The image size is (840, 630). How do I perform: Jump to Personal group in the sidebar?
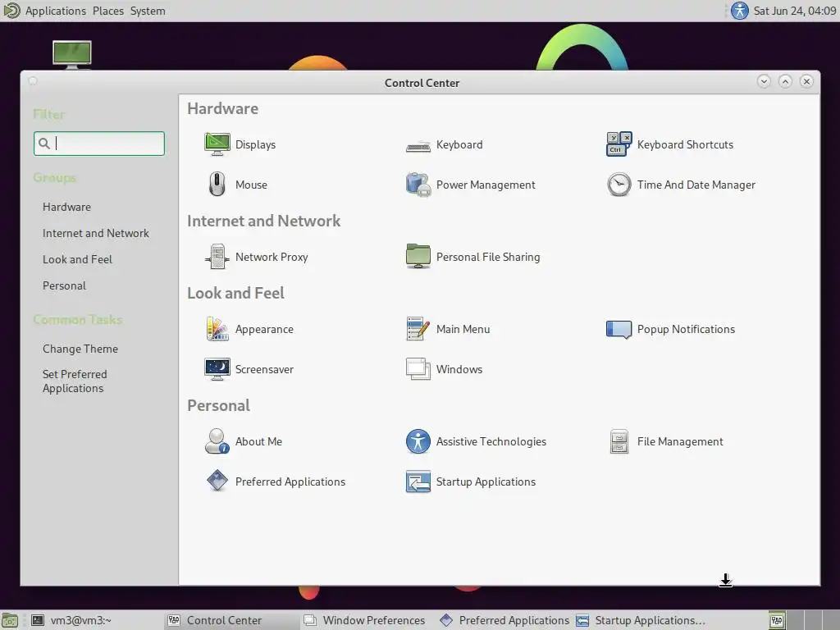[64, 285]
